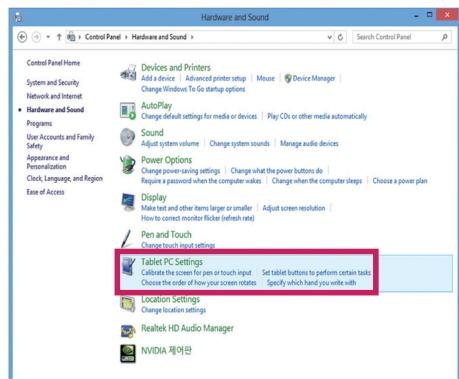The image size is (459, 379).
Task: Refresh the Control Panel view
Action: click(x=340, y=37)
